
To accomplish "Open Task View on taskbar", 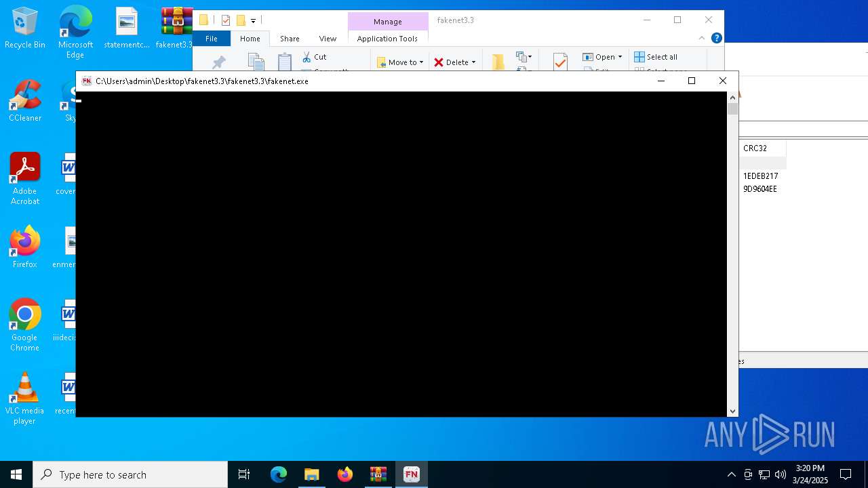I will coord(244,474).
